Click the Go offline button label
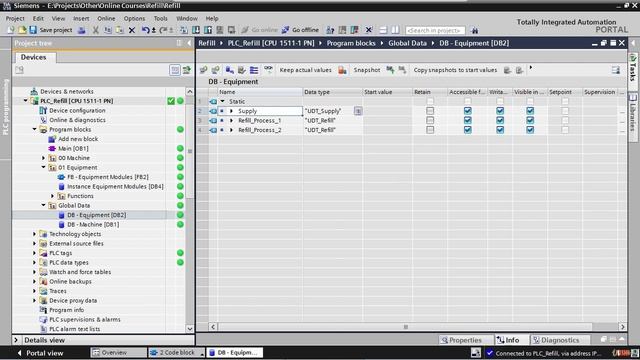 [305, 30]
